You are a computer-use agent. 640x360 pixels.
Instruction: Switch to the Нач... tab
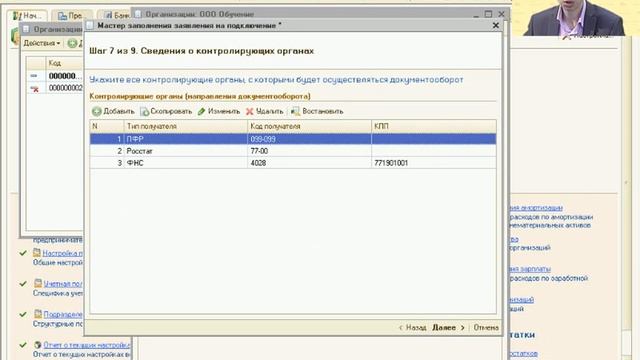click(x=27, y=16)
